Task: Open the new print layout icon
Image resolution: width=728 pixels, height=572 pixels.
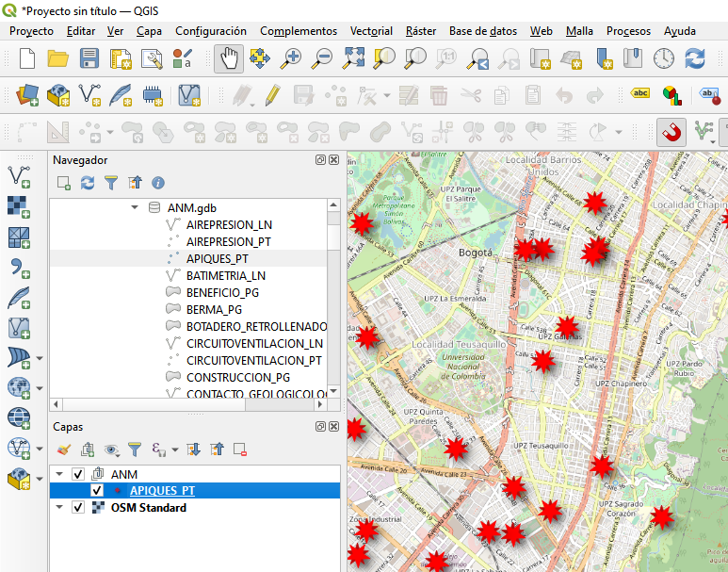Action: coord(120,59)
